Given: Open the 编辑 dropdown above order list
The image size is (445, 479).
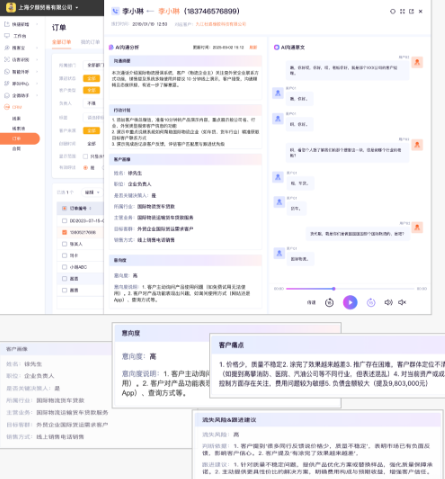Looking at the screenshot, I should pos(92,192).
